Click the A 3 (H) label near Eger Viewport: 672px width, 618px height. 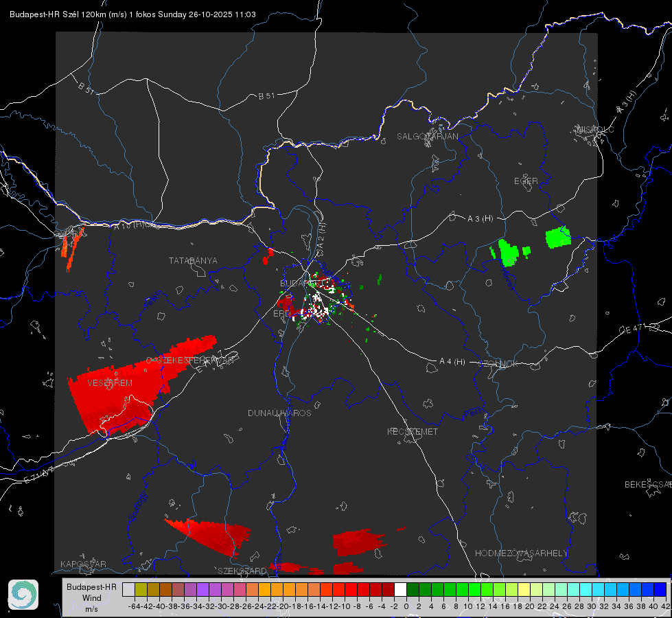point(480,219)
